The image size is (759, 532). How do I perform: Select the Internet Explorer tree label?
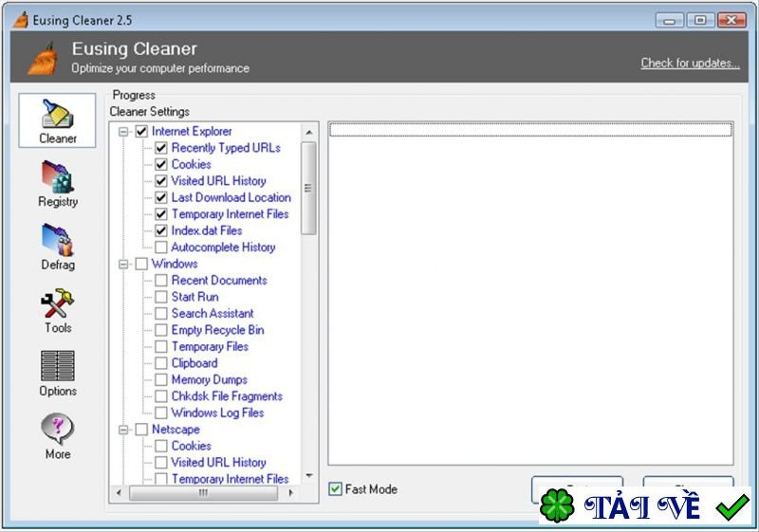pos(192,132)
